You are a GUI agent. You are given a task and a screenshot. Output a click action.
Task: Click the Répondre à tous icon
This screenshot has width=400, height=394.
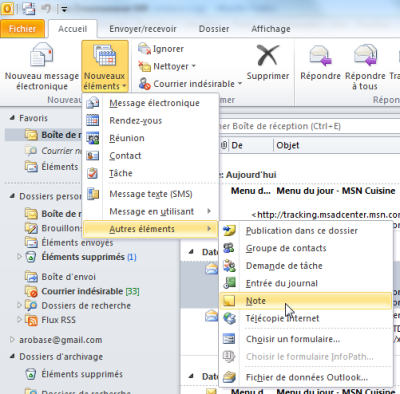[365, 55]
